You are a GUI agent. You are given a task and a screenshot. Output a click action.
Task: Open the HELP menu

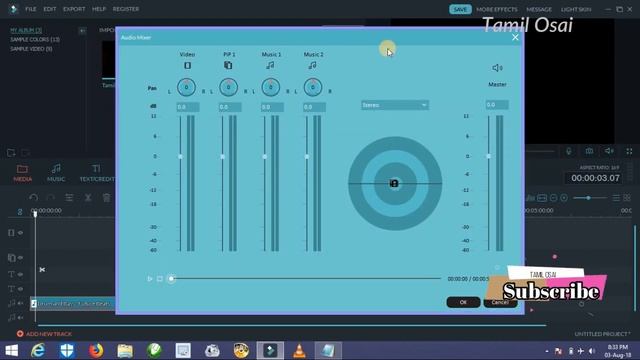point(99,9)
